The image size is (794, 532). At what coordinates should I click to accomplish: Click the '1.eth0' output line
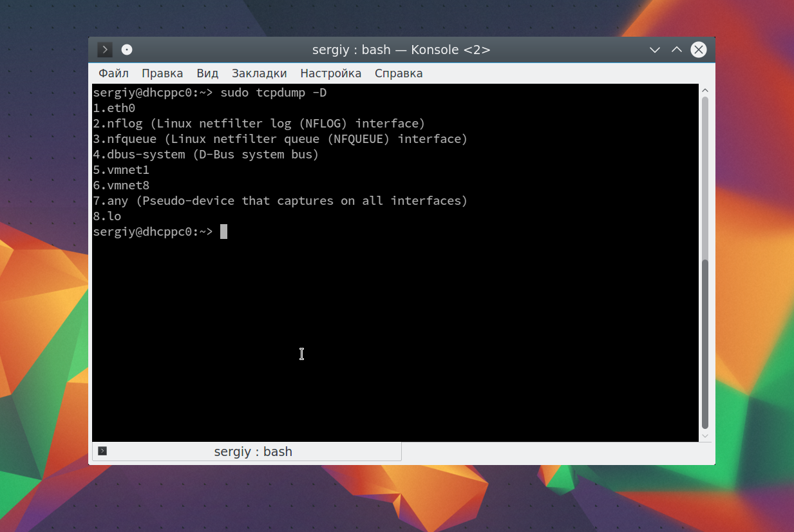[114, 108]
